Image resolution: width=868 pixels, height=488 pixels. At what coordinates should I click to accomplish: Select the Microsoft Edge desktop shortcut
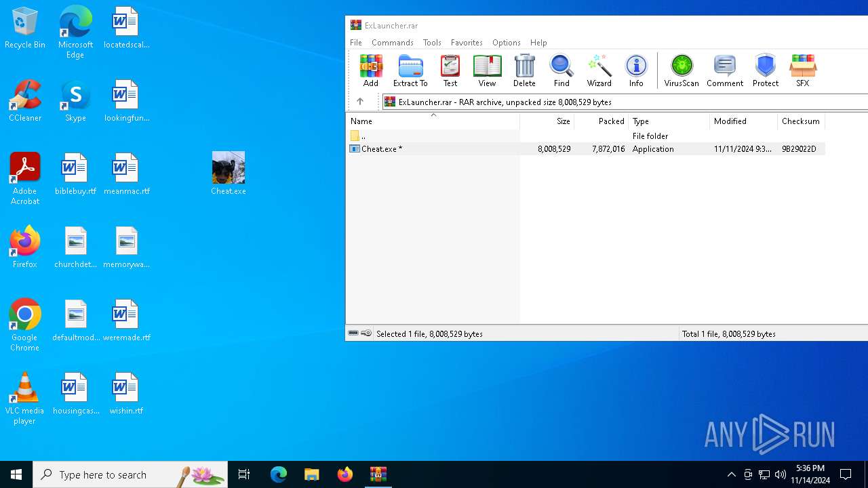(75, 32)
